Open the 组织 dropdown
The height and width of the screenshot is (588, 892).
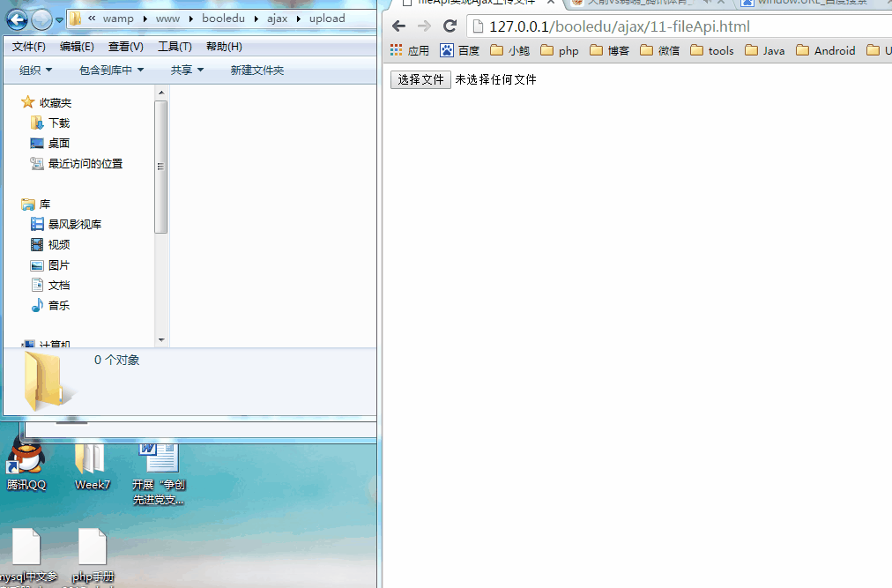[35, 70]
